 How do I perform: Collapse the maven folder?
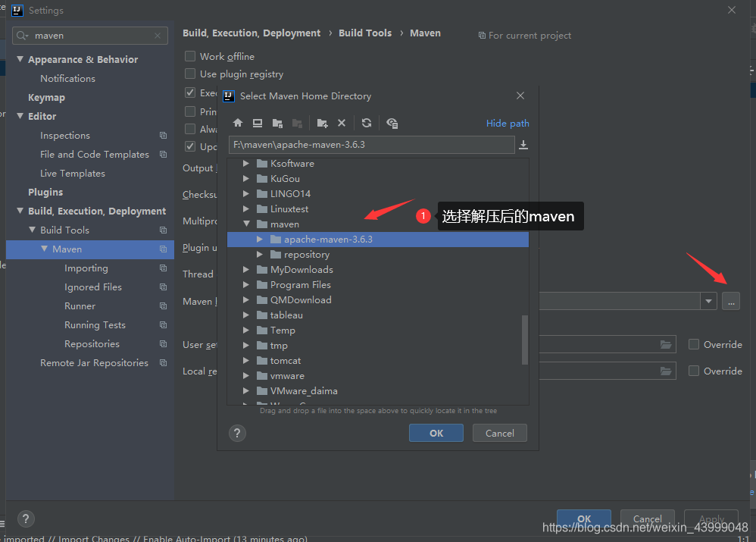tap(246, 224)
